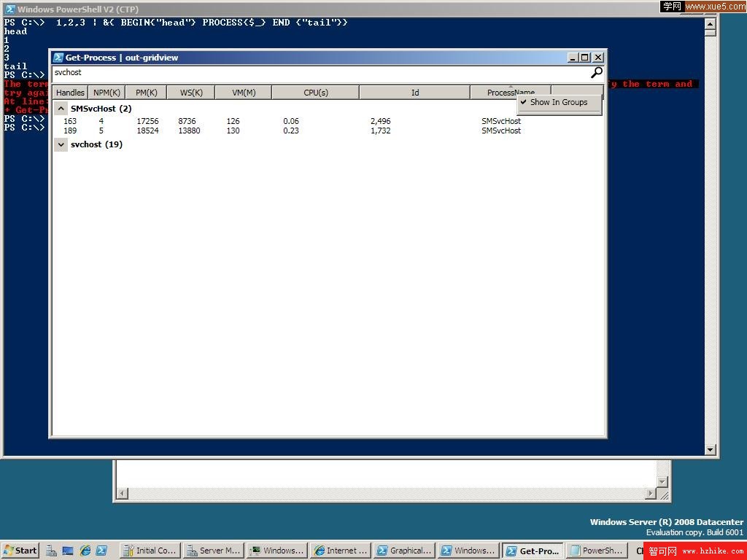The image size is (747, 560).
Task: Sort by the Id column header
Action: tap(415, 93)
